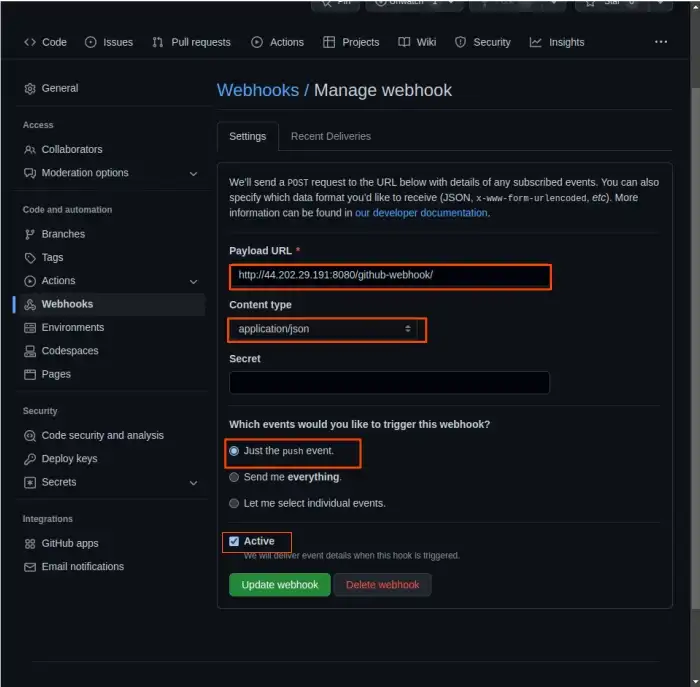
Task: Click the Deploy keys key icon
Action: tap(30, 459)
